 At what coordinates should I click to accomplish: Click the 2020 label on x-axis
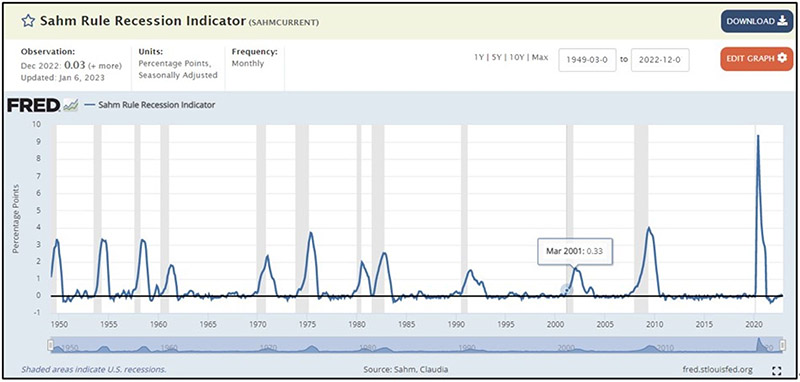pos(754,324)
